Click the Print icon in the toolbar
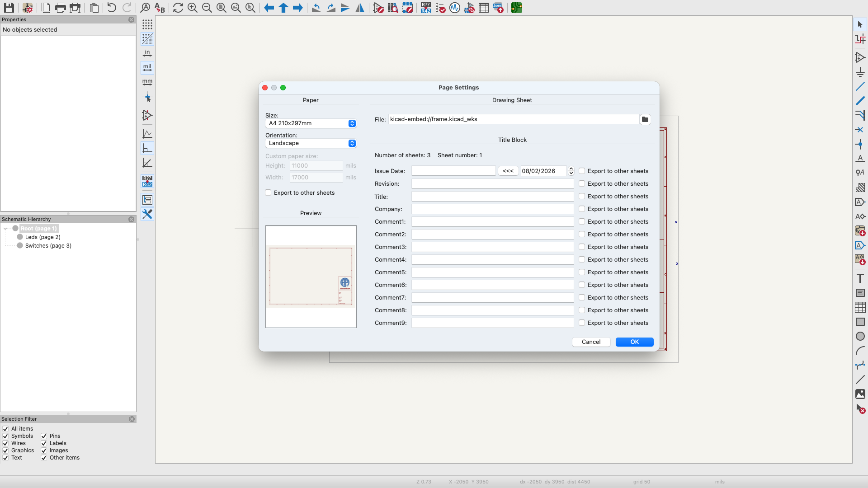 point(60,8)
